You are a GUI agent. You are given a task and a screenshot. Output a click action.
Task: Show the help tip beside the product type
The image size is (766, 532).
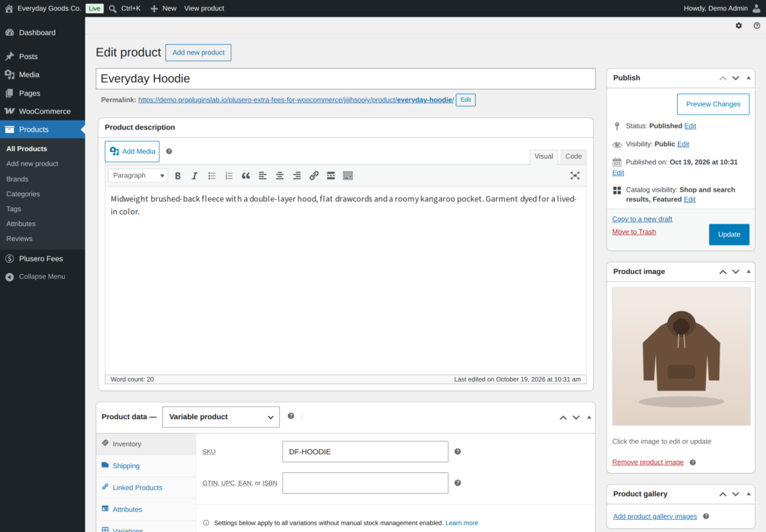pyautogui.click(x=291, y=416)
